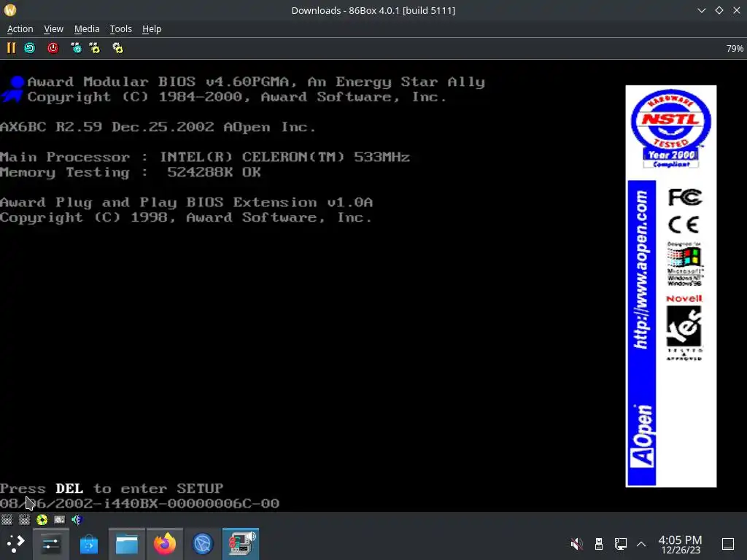Pause the emulation with the pause icon
The width and height of the screenshot is (747, 560).
[x=11, y=48]
